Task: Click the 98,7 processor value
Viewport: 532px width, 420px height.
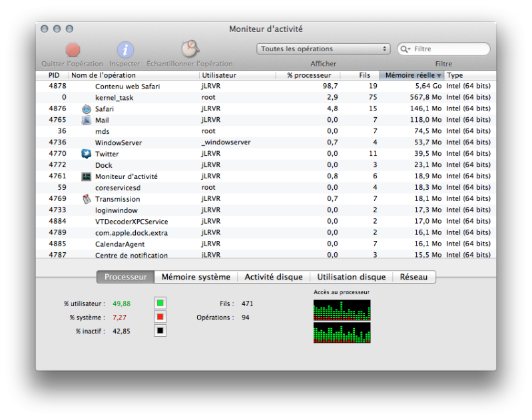Action: [330, 86]
